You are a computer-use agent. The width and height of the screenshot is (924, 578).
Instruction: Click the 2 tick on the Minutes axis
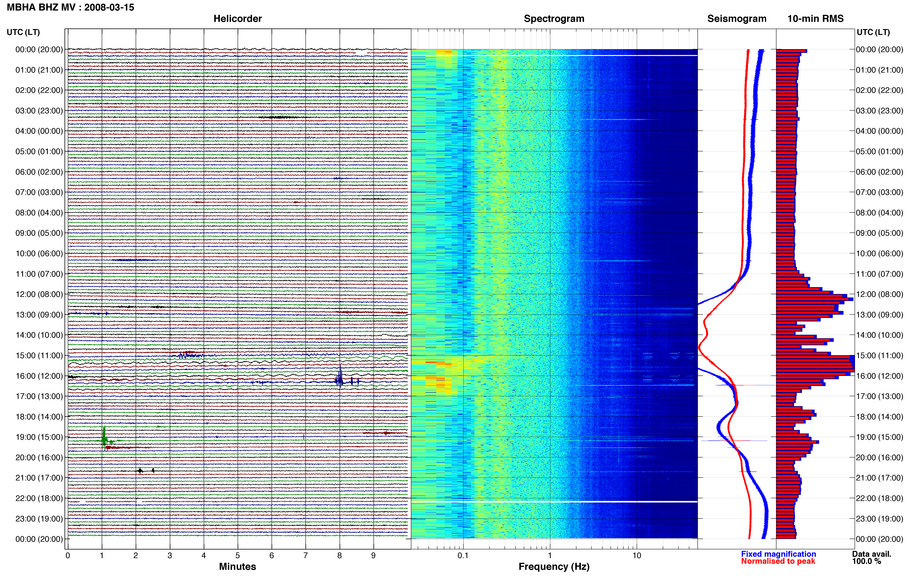tap(136, 555)
